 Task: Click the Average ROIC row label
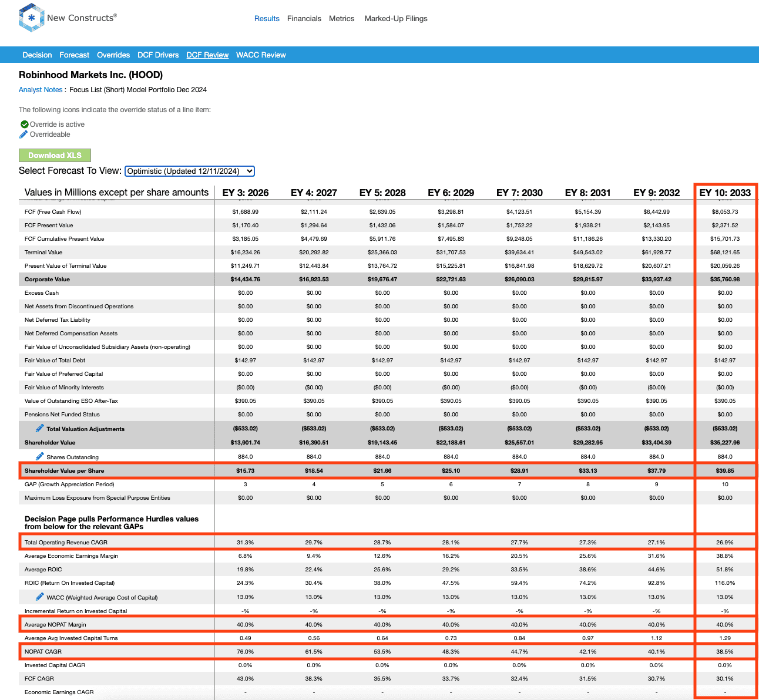pos(43,570)
